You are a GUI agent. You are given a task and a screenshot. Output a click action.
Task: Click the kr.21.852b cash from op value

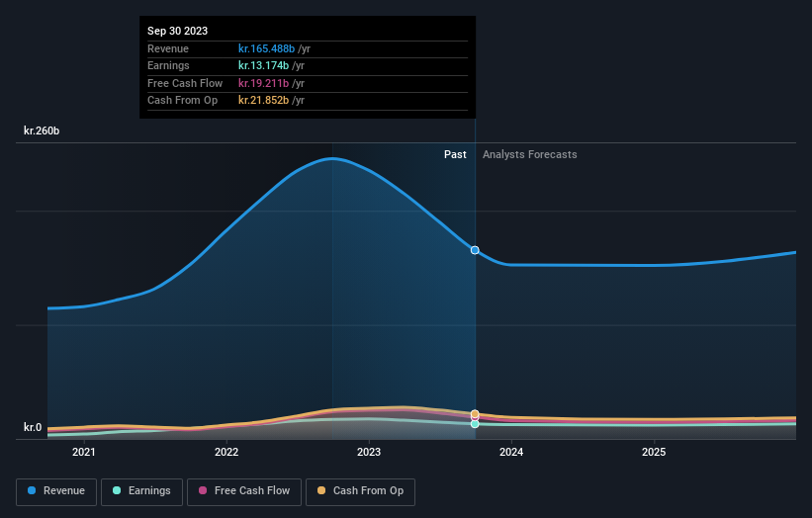[264, 101]
